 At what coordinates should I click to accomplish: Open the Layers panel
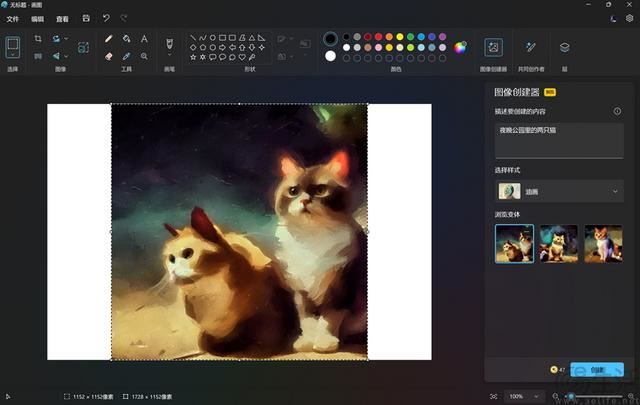tap(564, 47)
